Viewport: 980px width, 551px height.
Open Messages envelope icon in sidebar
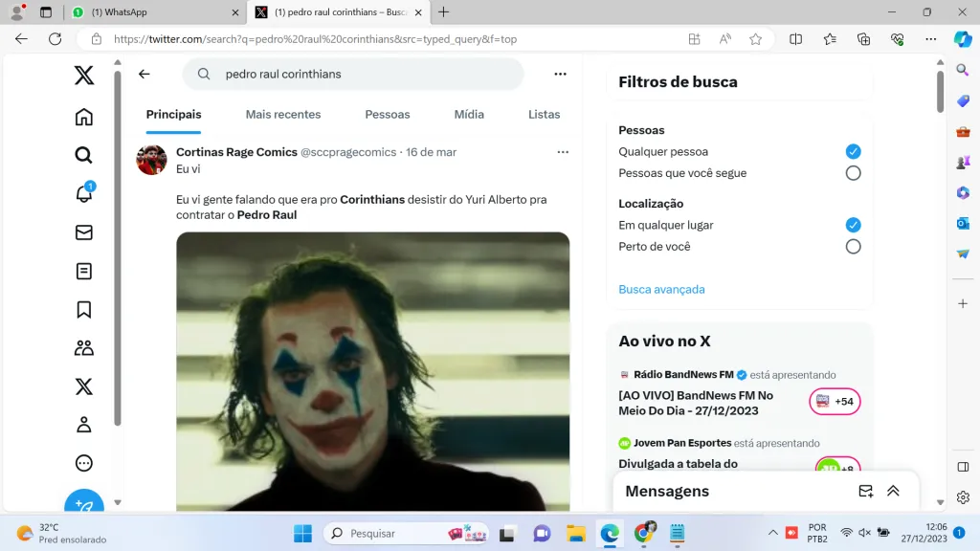84,232
